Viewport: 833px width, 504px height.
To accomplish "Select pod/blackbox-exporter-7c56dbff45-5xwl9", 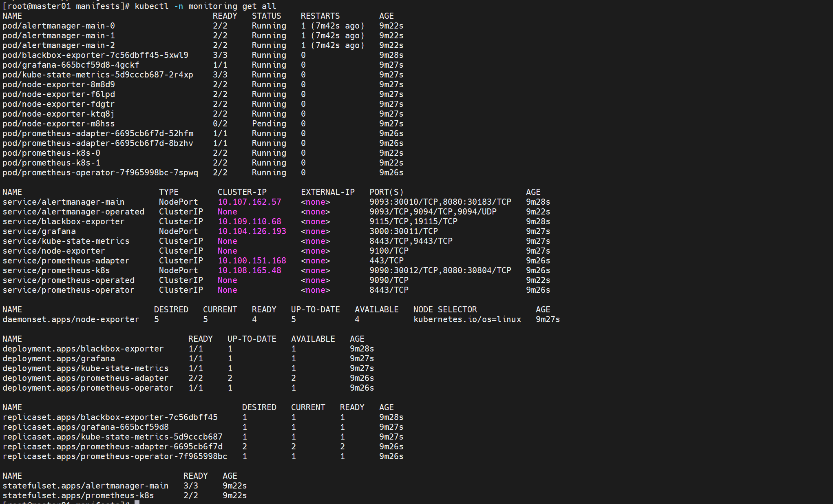I will (95, 55).
